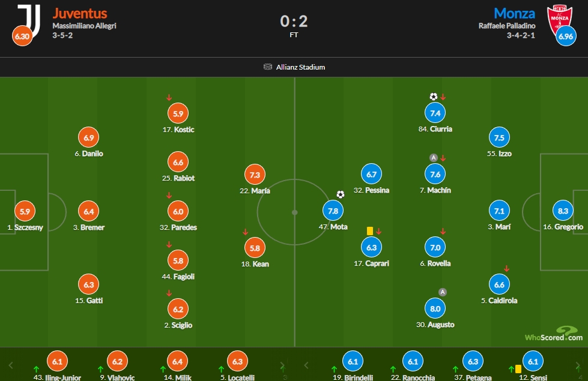Select María's 7.3 rating circle

[x=255, y=175]
